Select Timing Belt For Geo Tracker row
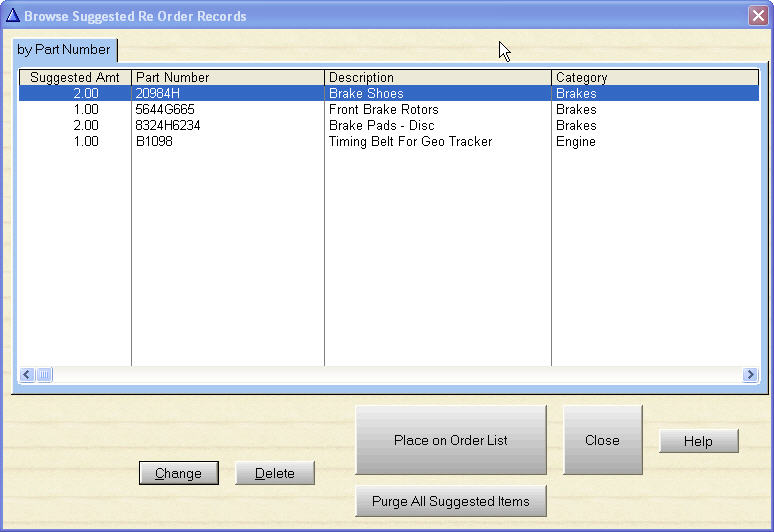The width and height of the screenshot is (774, 532). 410,142
